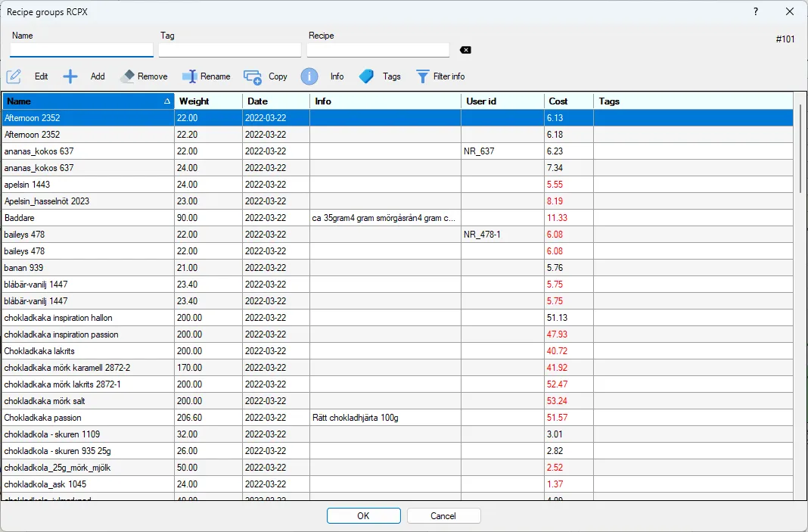Select the highlighted Afternoon 2352 row
Screen dimensions: 808x532
[x=397, y=117]
